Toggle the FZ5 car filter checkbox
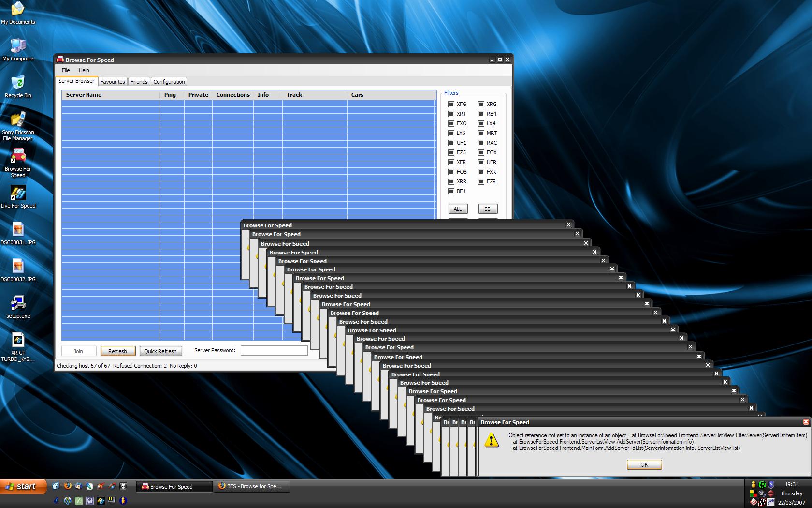Screen dimensions: 812x508 click(x=451, y=152)
